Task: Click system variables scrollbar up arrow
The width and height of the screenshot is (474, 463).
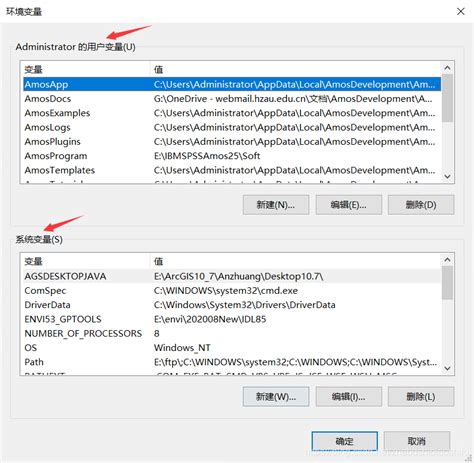Action: (x=447, y=260)
